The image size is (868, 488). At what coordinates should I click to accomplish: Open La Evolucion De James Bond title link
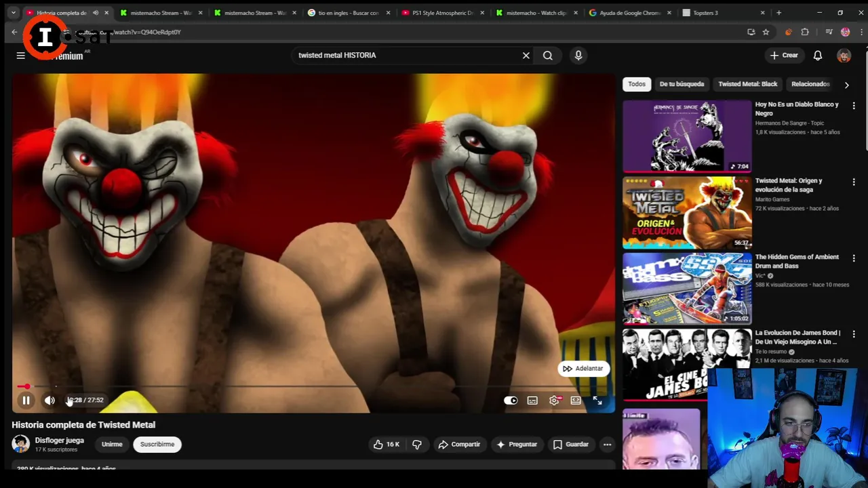797,337
